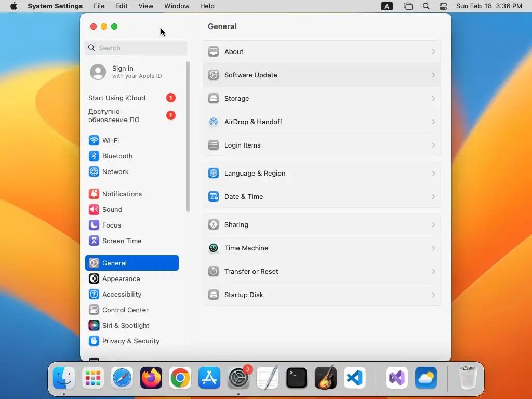The width and height of the screenshot is (532, 399).
Task: Open Доступно обновление ПО notice
Action: click(132, 116)
